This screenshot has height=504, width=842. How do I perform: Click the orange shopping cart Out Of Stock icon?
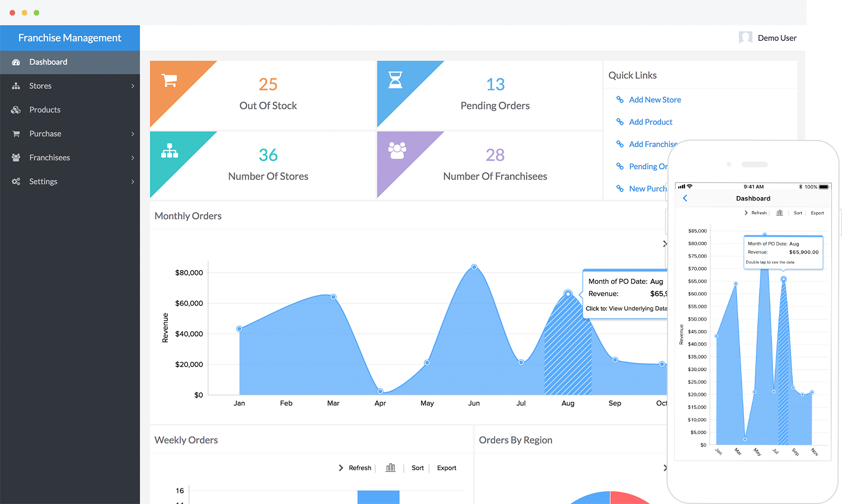click(x=169, y=80)
